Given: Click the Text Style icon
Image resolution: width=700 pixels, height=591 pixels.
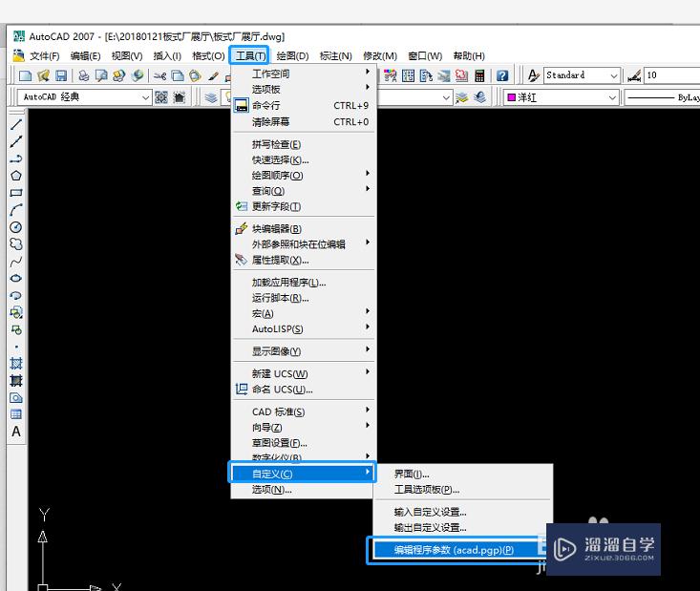Looking at the screenshot, I should tap(533, 75).
